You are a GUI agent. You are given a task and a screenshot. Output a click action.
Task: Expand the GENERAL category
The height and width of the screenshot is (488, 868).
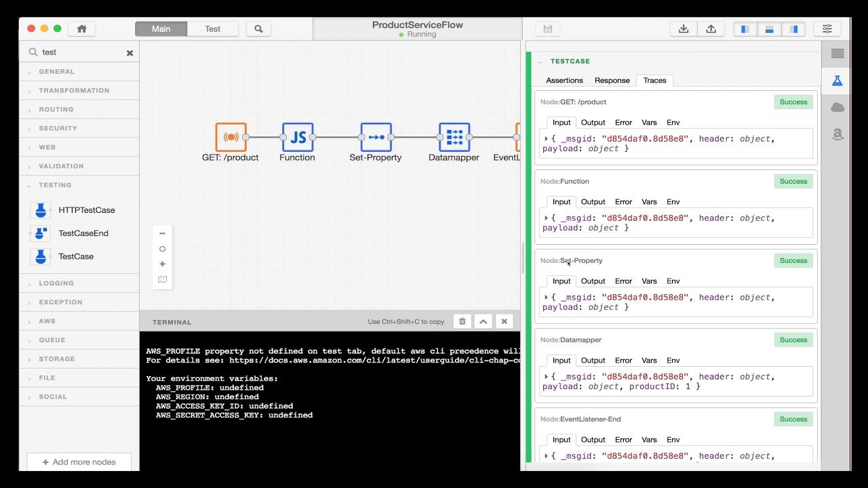tap(79, 72)
